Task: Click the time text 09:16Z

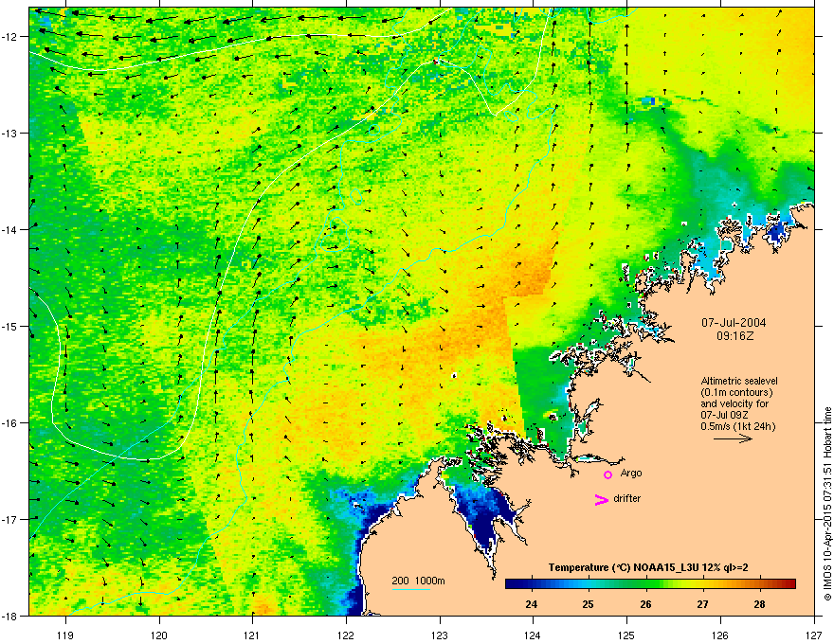Action: 734,336
